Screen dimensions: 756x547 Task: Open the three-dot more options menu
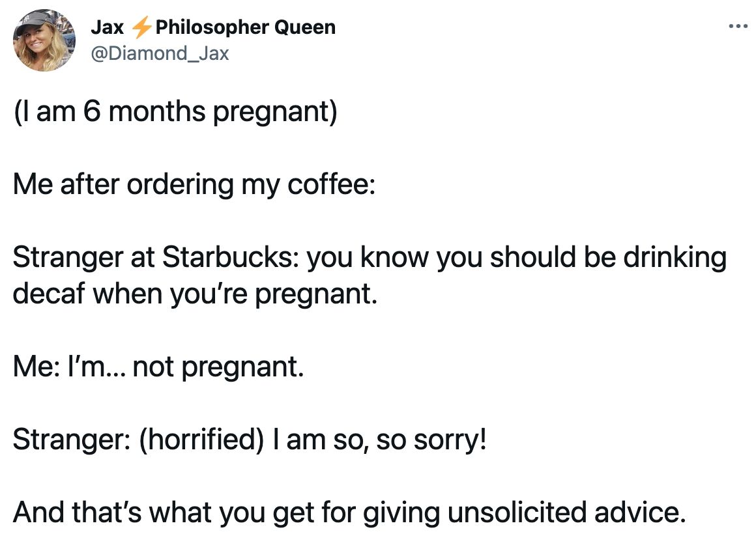click(738, 26)
